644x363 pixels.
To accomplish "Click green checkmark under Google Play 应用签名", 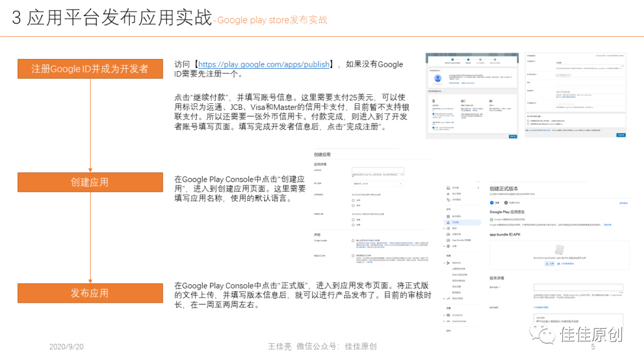I will pyautogui.click(x=491, y=220).
